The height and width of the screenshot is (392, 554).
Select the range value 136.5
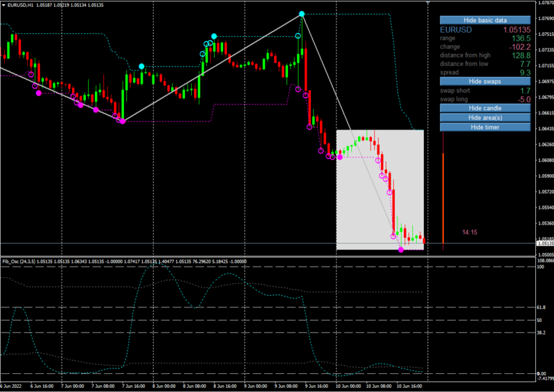tap(521, 38)
